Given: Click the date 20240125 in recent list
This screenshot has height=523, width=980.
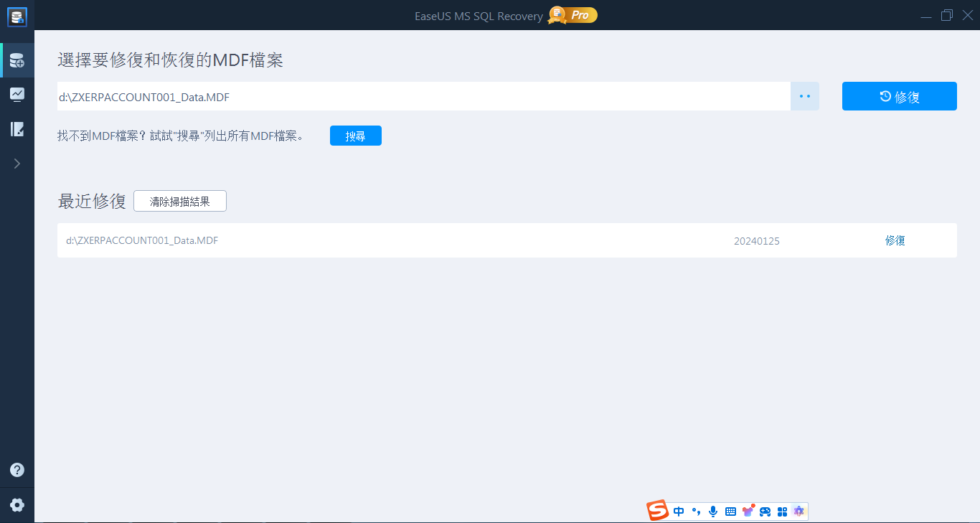Looking at the screenshot, I should coord(757,241).
